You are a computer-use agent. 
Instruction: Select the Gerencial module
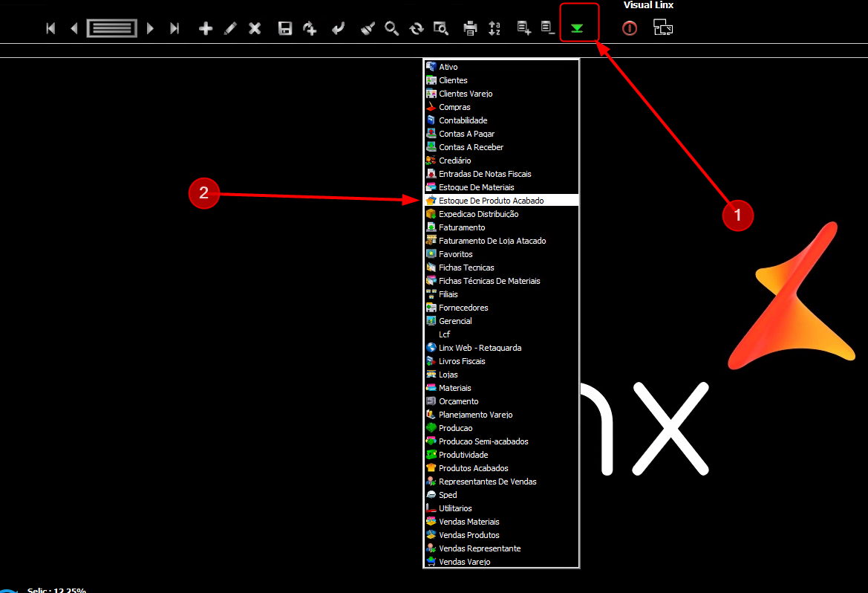501,321
